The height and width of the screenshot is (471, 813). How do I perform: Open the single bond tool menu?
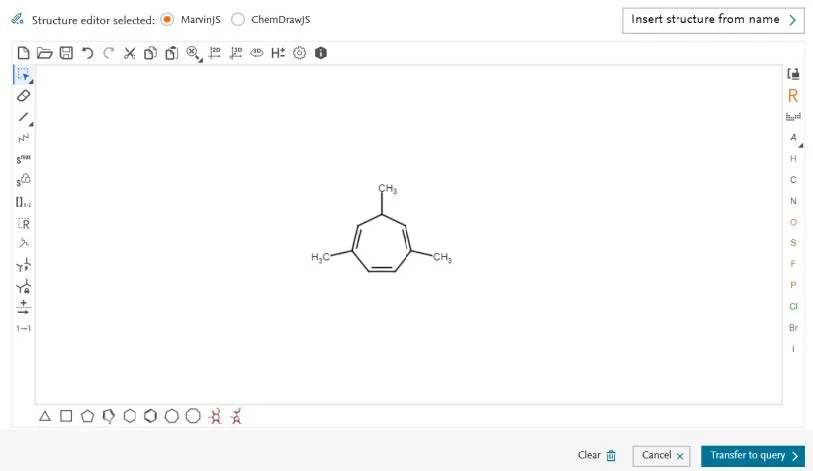click(x=24, y=117)
